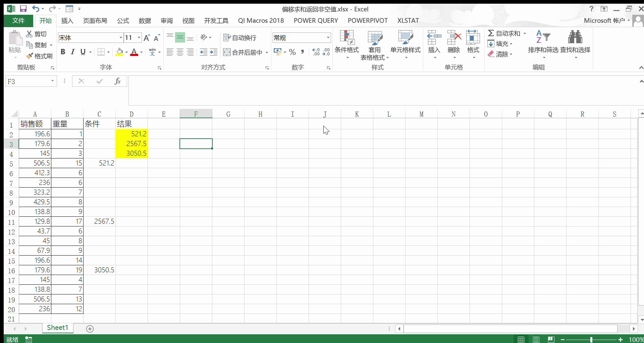The height and width of the screenshot is (343, 644).
Task: Click Format (格式) cells button
Action: tap(473, 44)
